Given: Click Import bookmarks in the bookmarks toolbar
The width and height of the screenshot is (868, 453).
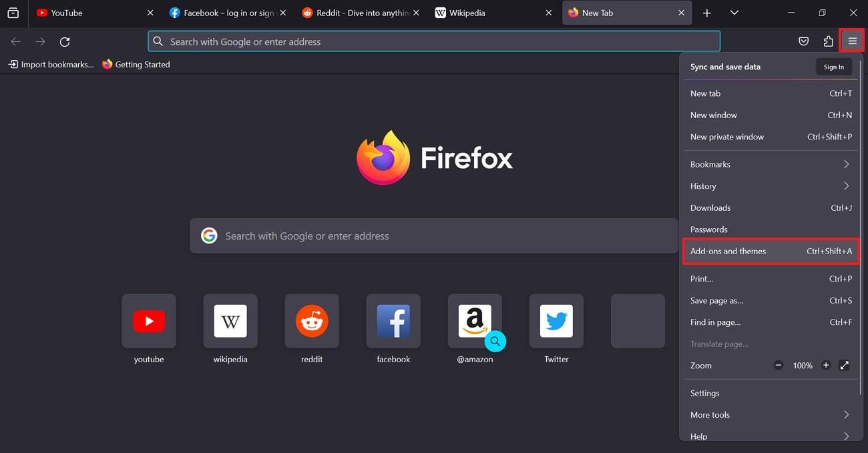Looking at the screenshot, I should click(x=51, y=64).
